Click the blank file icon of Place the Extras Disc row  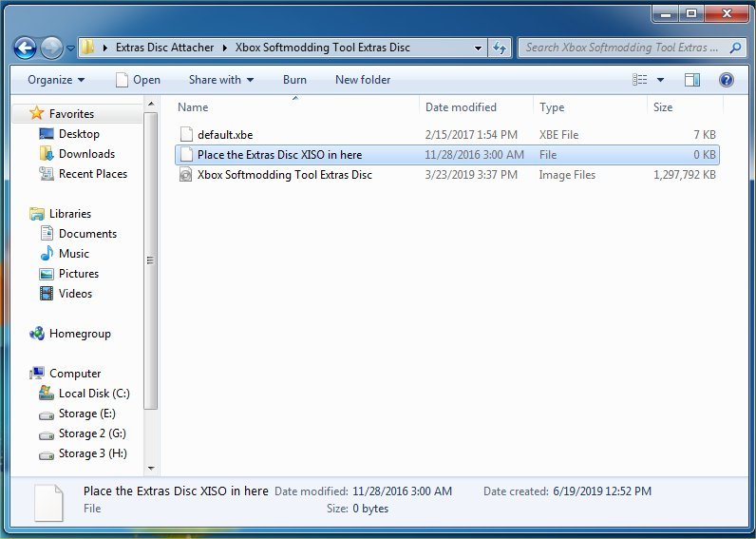coord(186,155)
